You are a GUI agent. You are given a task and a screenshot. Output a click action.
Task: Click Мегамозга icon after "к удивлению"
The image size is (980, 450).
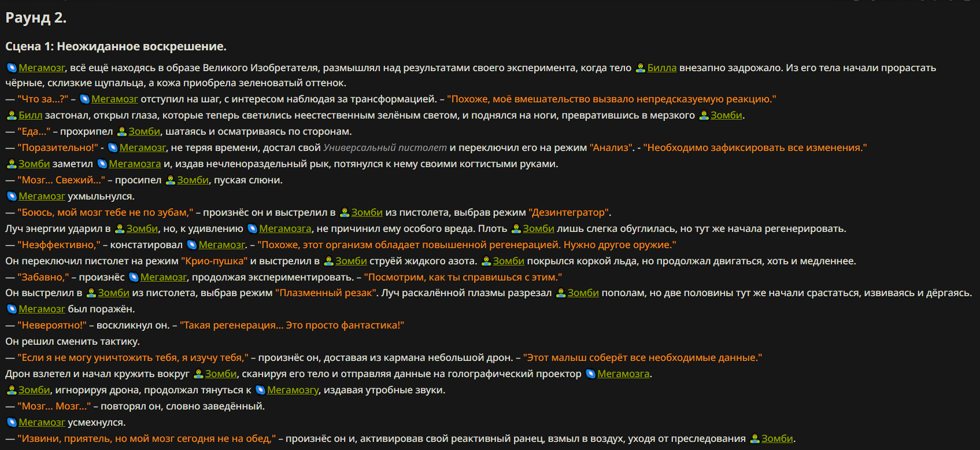[x=252, y=228]
